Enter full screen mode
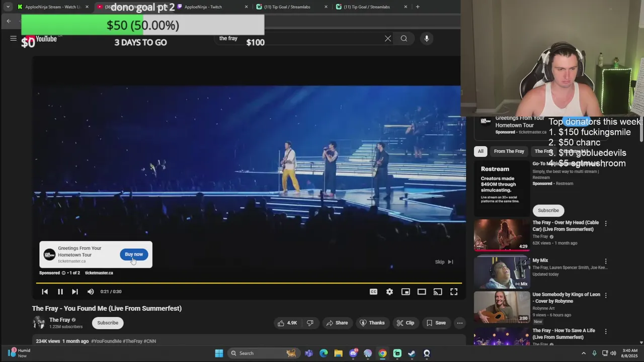Image resolution: width=644 pixels, height=362 pixels. tap(454, 292)
